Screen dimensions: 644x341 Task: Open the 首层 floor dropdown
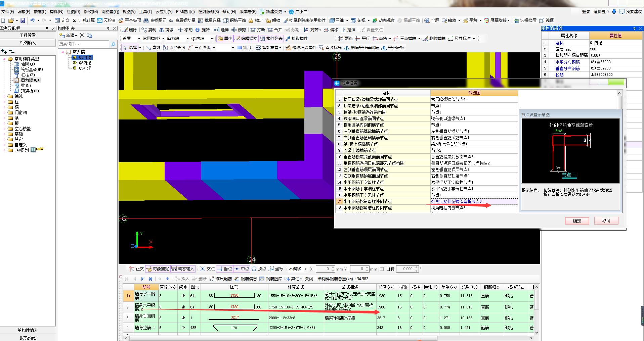pos(139,39)
